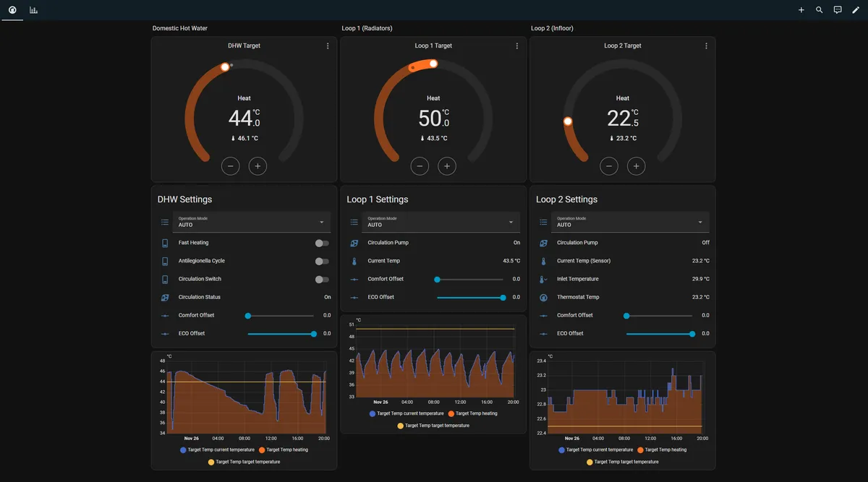Switch to the chart view tab
Image resolution: width=868 pixels, height=482 pixels.
coord(34,10)
